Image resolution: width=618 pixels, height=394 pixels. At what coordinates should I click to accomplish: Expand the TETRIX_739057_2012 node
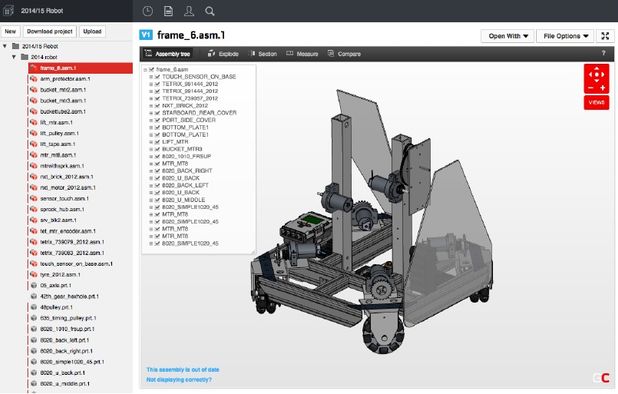[151, 98]
